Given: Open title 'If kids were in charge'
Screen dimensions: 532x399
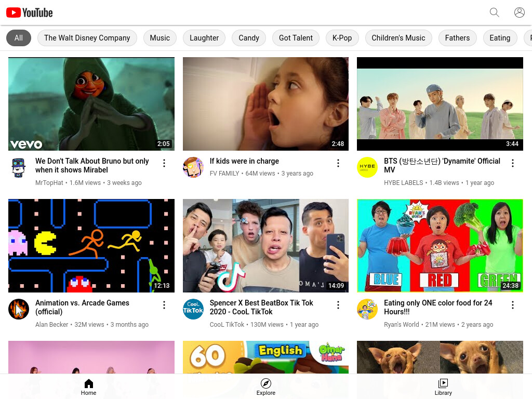Looking at the screenshot, I should pos(244,161).
